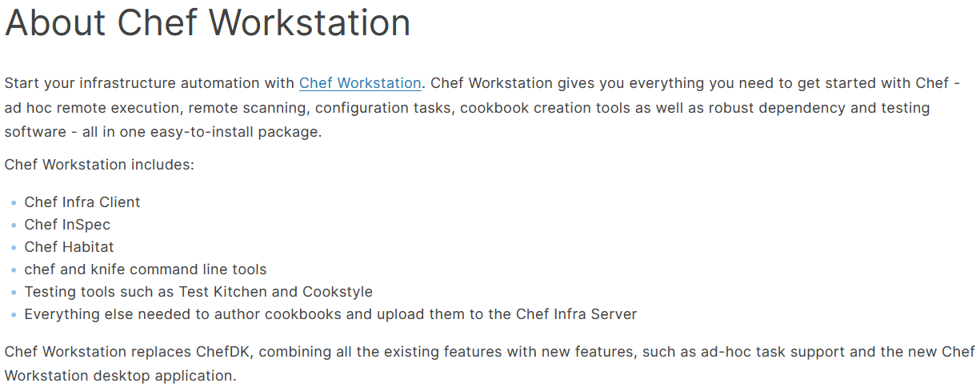Click the Chef Workstation includes: line
The height and width of the screenshot is (387, 980).
click(x=100, y=165)
